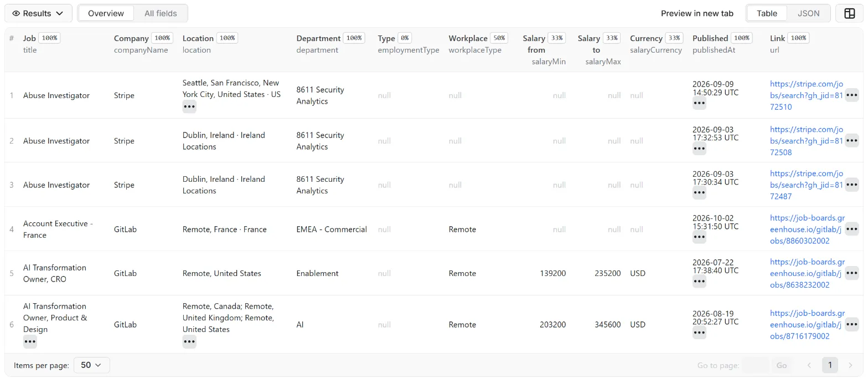Click Preview in new tab
The width and height of the screenshot is (868, 383).
(697, 13)
